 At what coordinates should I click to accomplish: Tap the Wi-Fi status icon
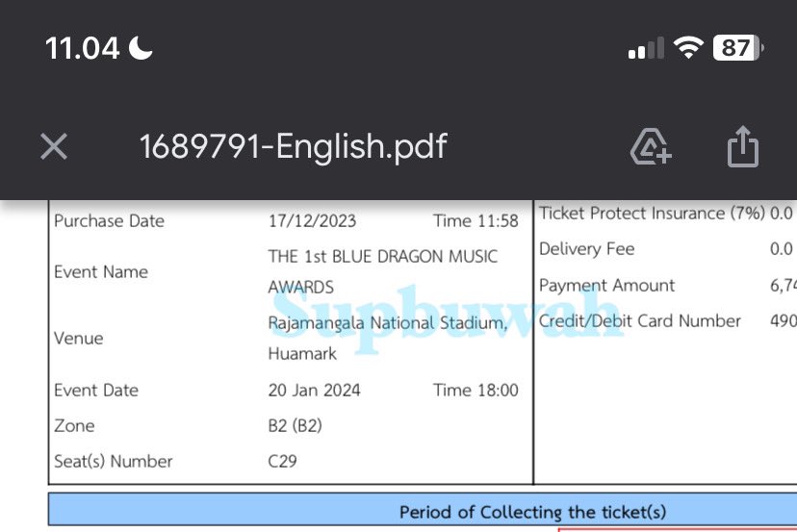click(x=688, y=48)
